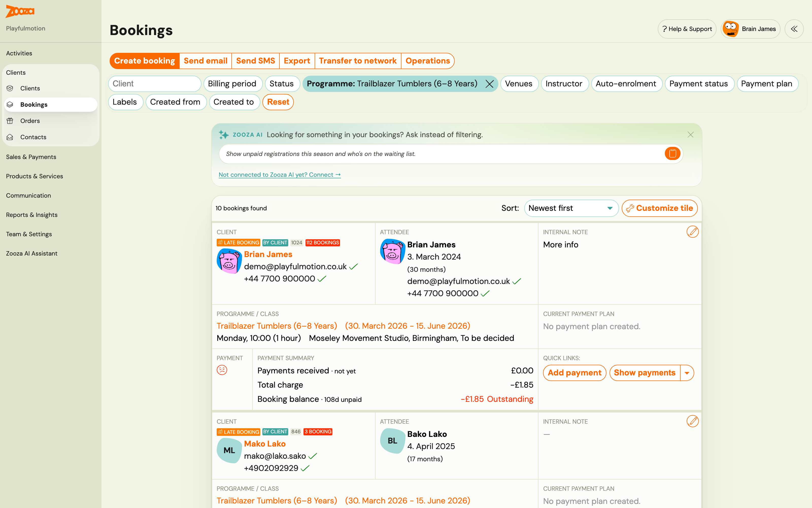
Task: Click the sad face payment status icon
Action: click(x=222, y=370)
